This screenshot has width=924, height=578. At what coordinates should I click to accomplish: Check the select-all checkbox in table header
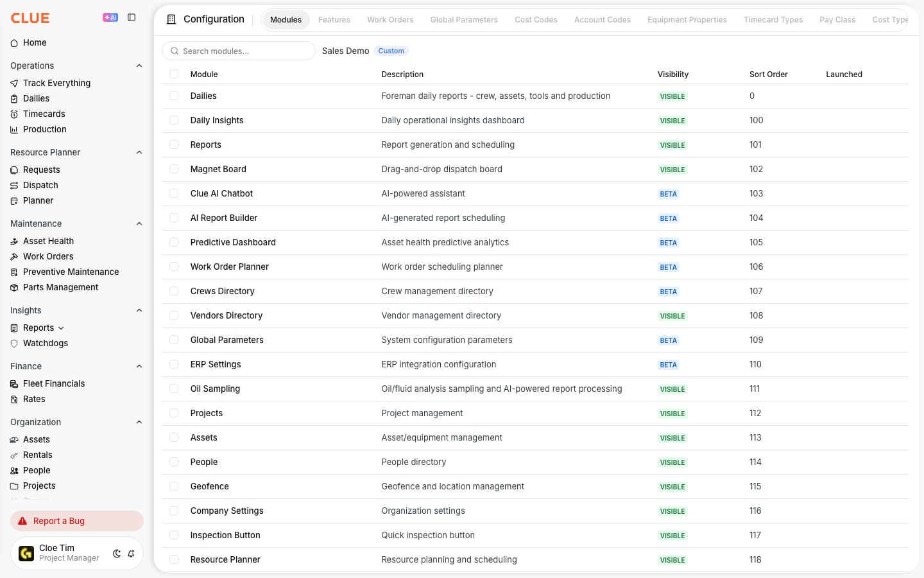(x=174, y=74)
